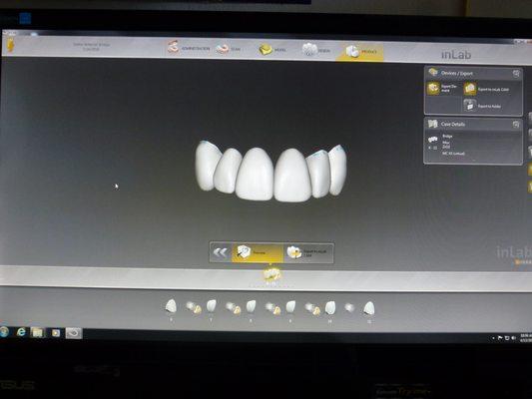Select tooth 9 in the object bar
The height and width of the screenshot is (399, 532).
coord(290,306)
